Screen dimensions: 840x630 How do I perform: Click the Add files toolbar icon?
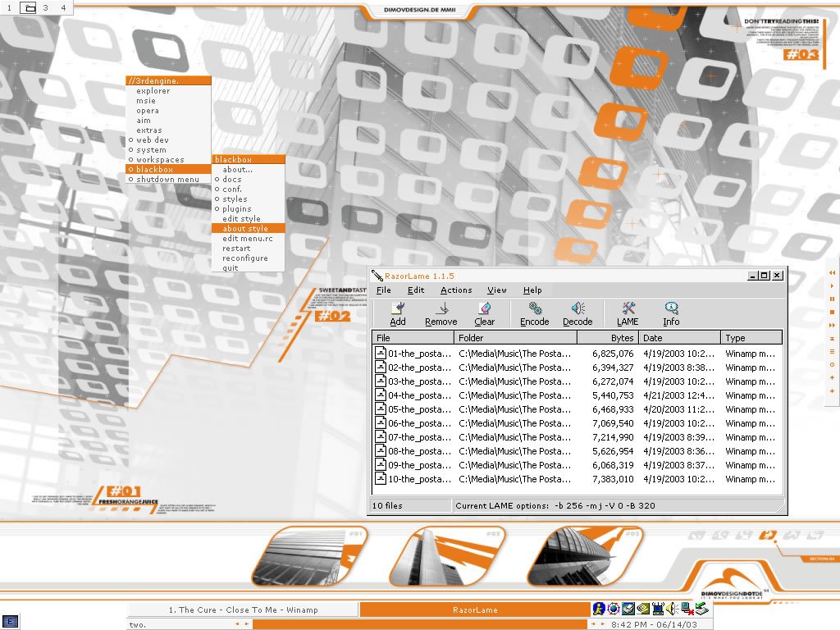(x=398, y=308)
